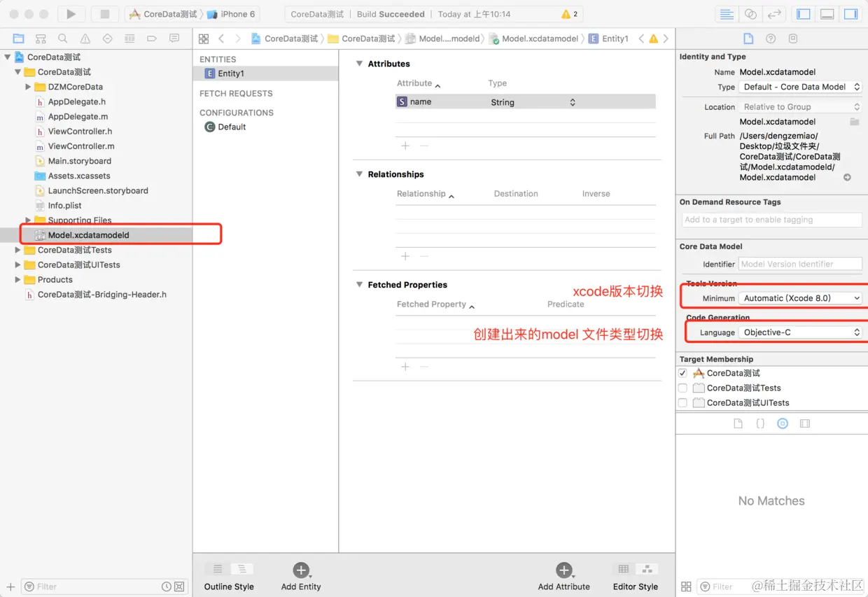Expand the CoreData测试Tests group
Image resolution: width=868 pixels, height=597 pixels.
[18, 250]
